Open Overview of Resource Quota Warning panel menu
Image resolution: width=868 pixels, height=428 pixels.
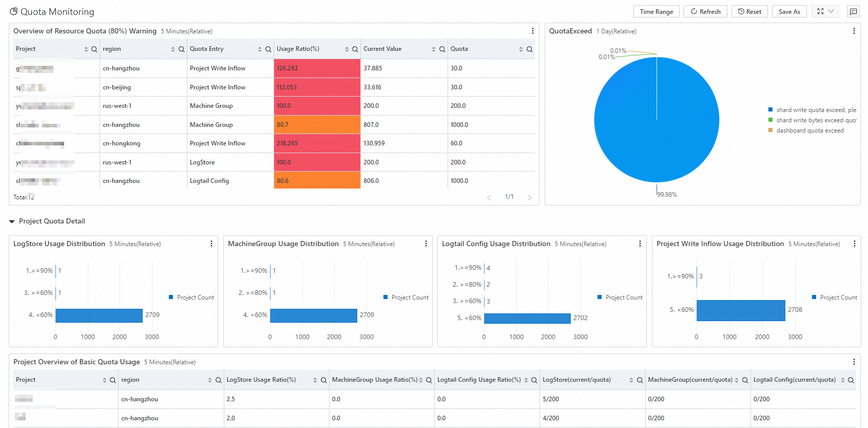(532, 31)
